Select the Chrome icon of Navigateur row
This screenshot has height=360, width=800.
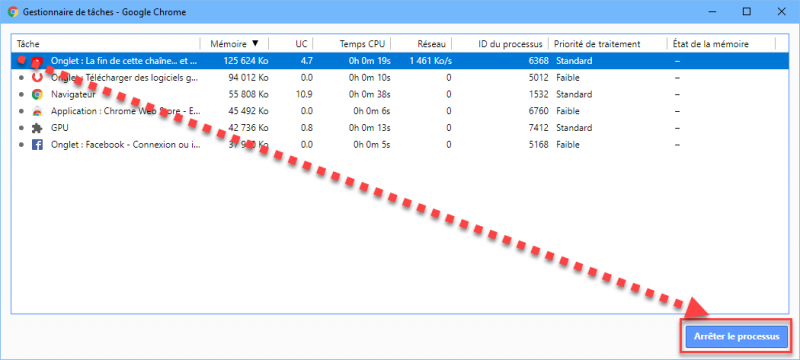pos(37,94)
